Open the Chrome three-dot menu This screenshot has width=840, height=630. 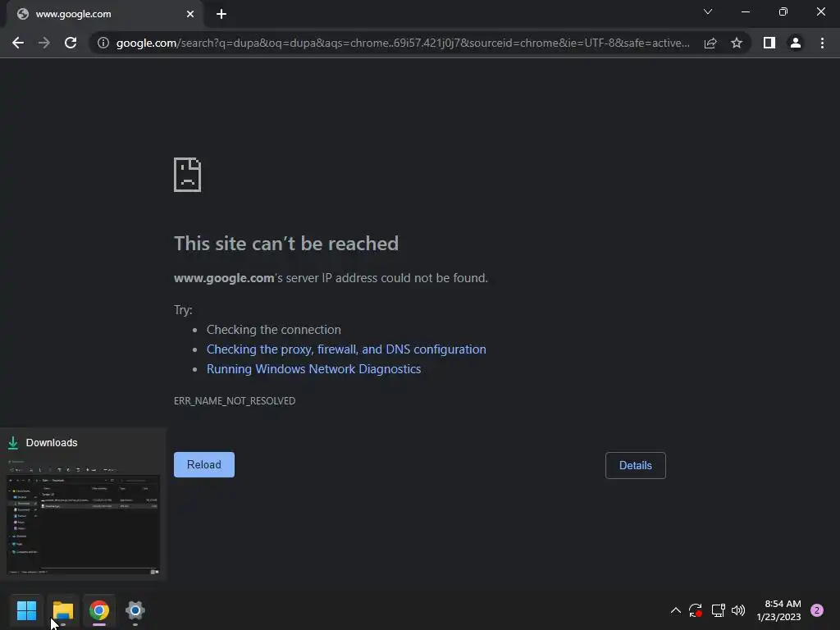pos(822,43)
